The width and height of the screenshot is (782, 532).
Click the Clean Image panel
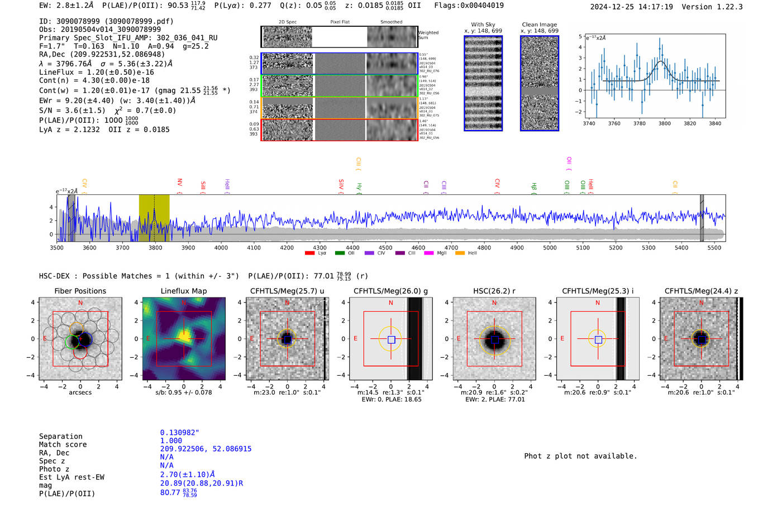pyautogui.click(x=540, y=83)
